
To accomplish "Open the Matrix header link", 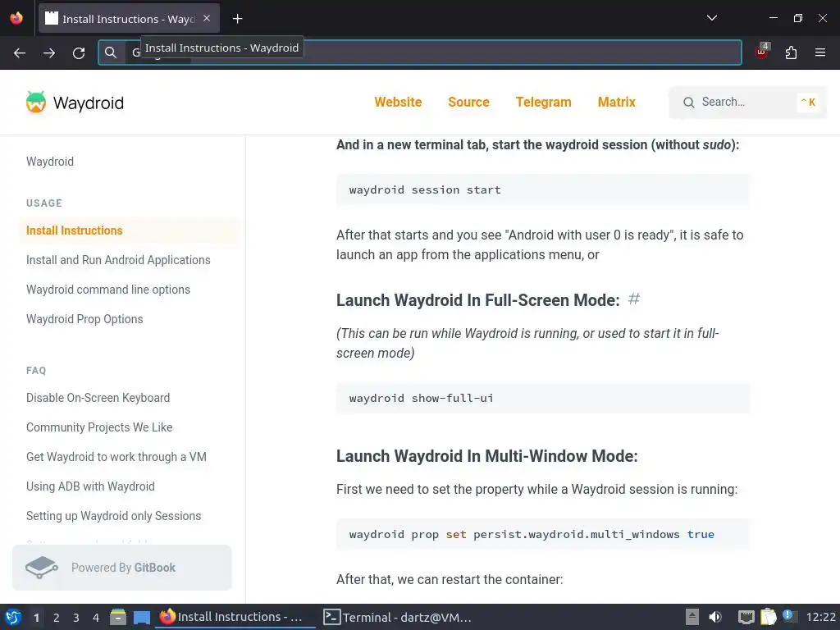I will pos(617,102).
